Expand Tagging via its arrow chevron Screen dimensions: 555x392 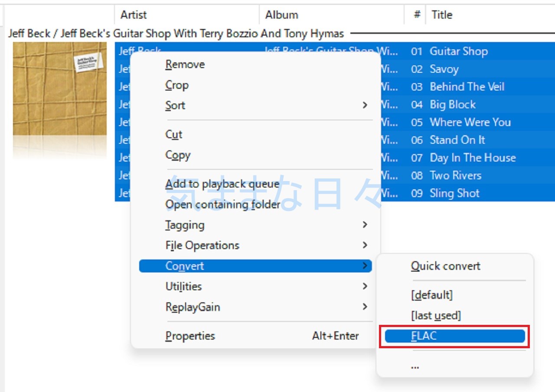click(365, 225)
